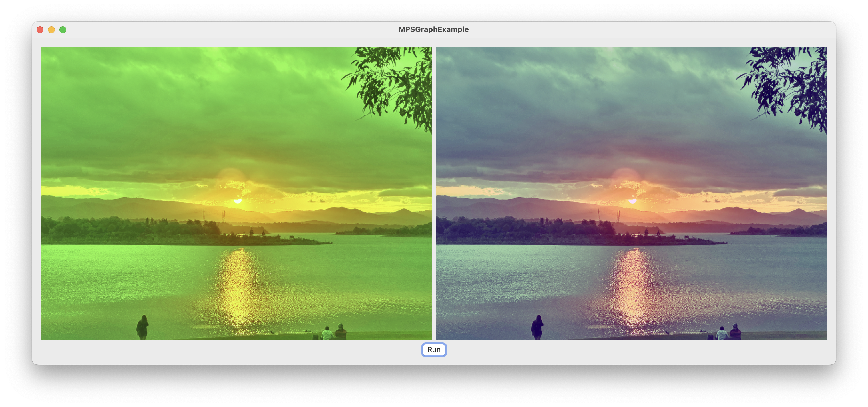Close the MPSGraphExample window
This screenshot has height=407, width=868.
[x=40, y=30]
